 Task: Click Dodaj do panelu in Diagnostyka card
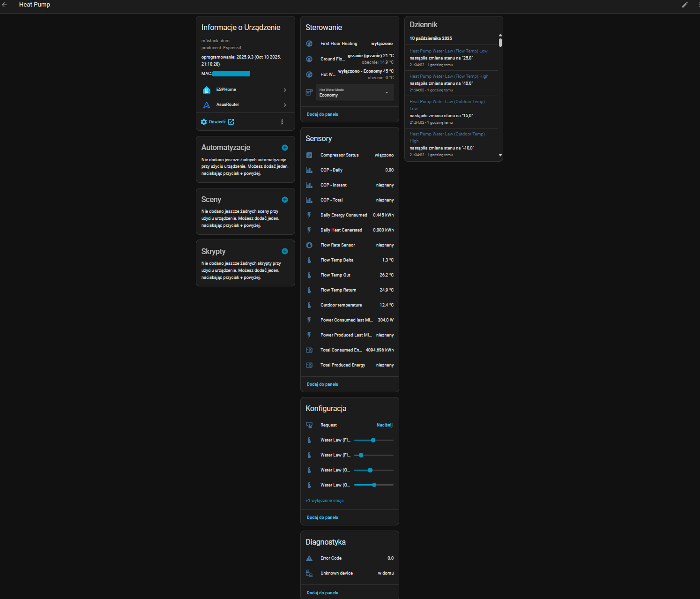pos(322,593)
